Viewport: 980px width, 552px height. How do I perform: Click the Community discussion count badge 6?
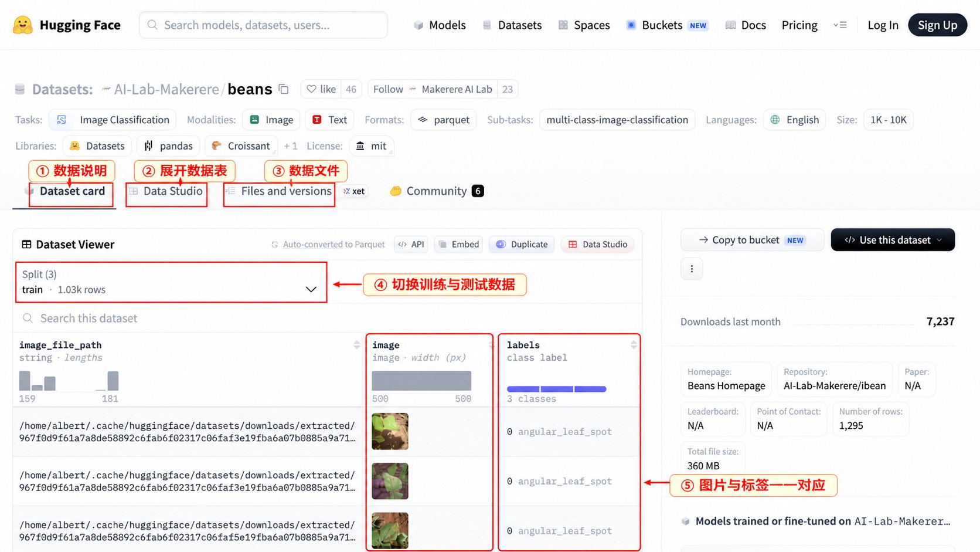point(478,191)
